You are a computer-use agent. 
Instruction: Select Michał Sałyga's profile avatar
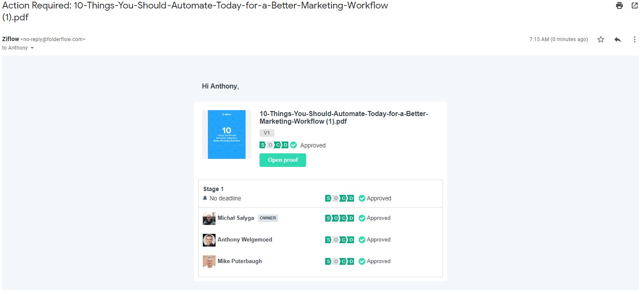click(x=209, y=219)
